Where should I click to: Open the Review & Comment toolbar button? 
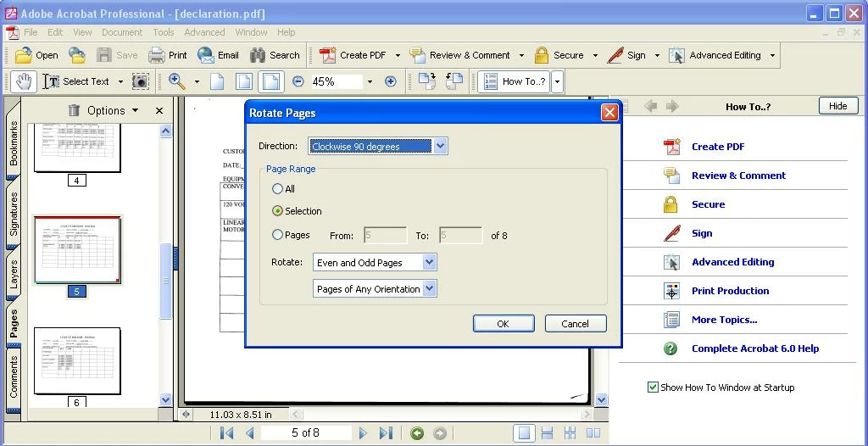(x=459, y=55)
